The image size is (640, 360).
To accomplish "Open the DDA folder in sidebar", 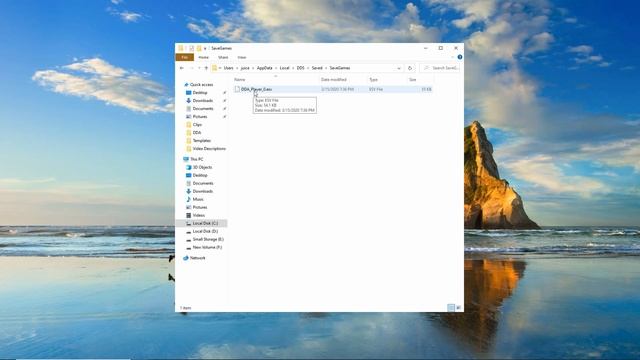I will [197, 133].
